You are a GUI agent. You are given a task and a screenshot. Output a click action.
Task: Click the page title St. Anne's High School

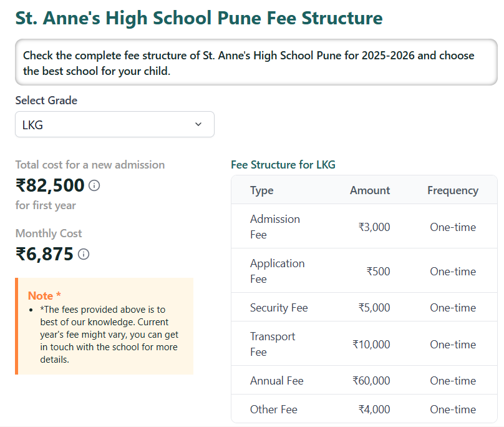point(198,17)
